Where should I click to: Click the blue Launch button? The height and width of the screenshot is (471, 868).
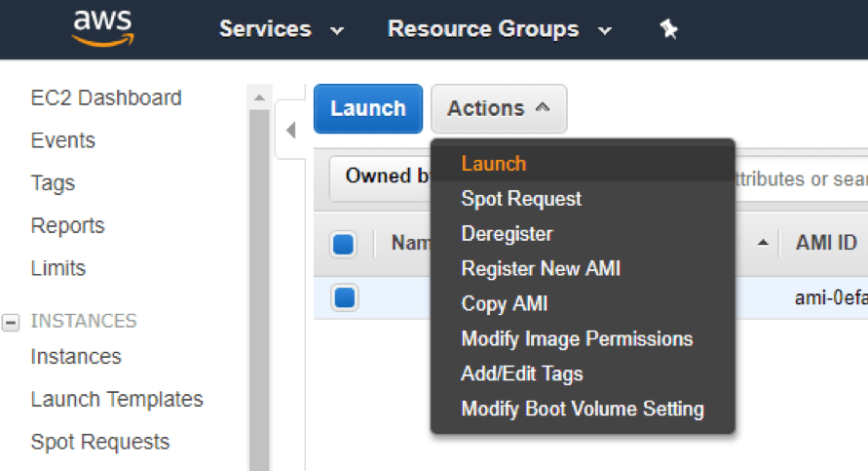click(x=368, y=108)
